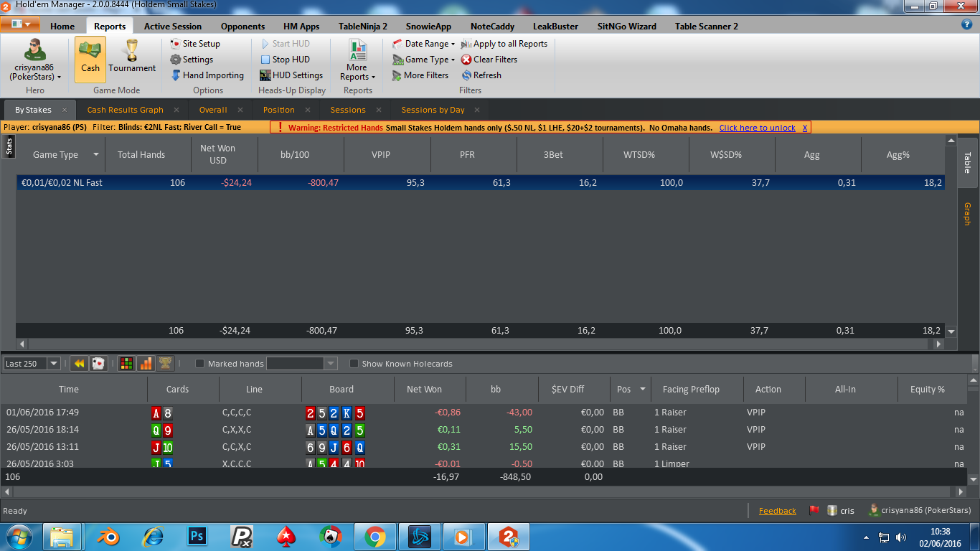Image resolution: width=980 pixels, height=551 pixels.
Task: Sort hands by Net Won column header
Action: click(425, 390)
